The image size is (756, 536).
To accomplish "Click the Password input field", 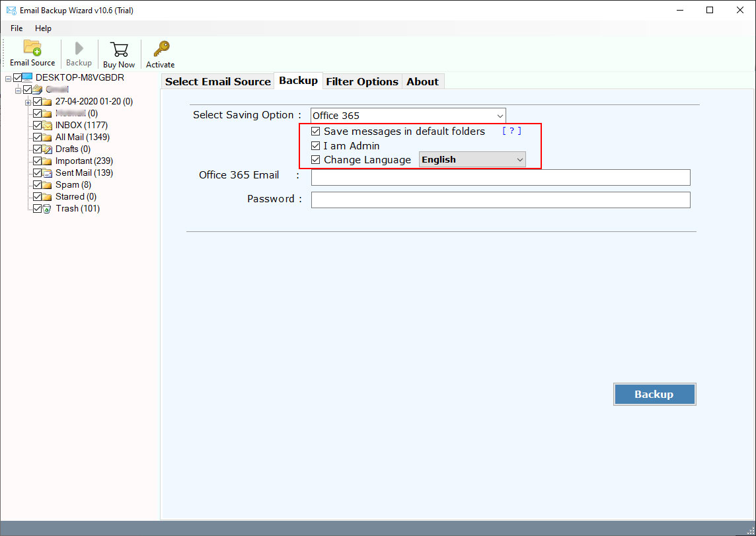I will coord(500,200).
